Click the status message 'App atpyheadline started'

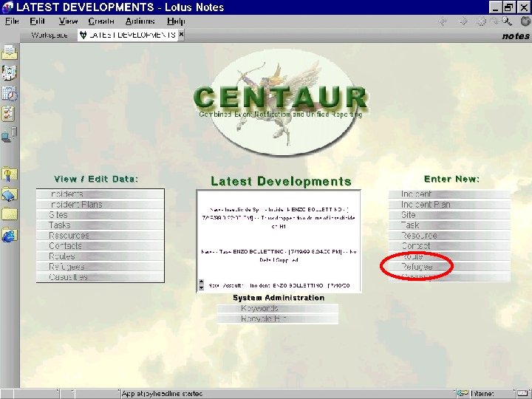pyautogui.click(x=162, y=394)
